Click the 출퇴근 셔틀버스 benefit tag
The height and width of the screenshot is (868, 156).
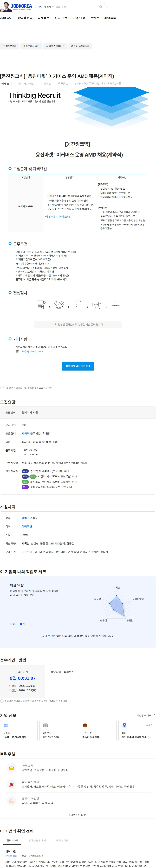tap(55, 46)
